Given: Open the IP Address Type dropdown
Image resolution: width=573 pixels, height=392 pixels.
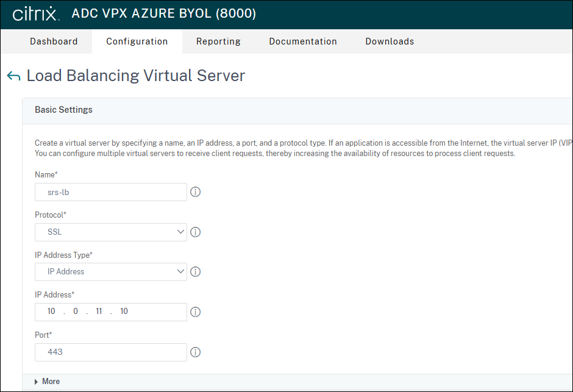Looking at the screenshot, I should [x=111, y=272].
